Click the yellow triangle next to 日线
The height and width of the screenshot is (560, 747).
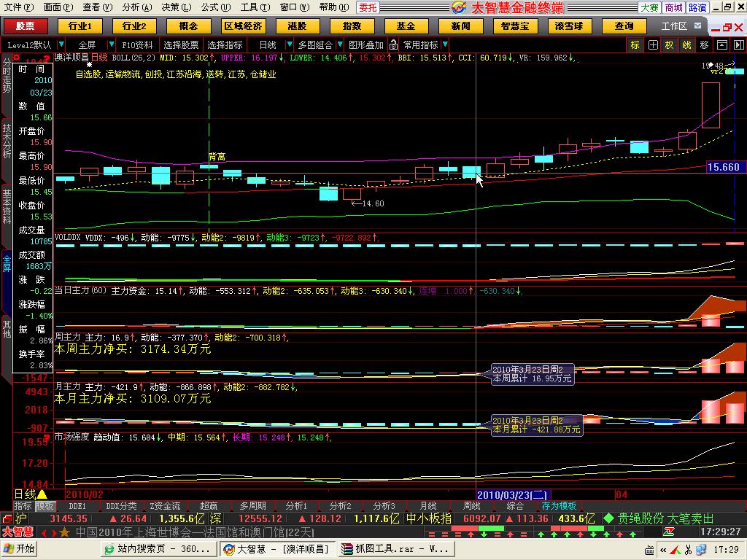point(42,494)
